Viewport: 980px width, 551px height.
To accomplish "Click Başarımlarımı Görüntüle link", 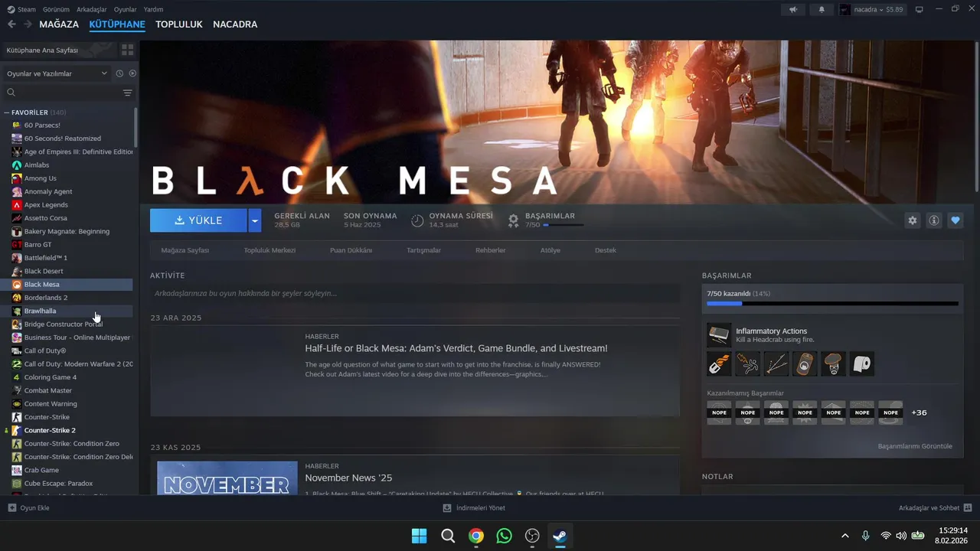I will point(915,446).
